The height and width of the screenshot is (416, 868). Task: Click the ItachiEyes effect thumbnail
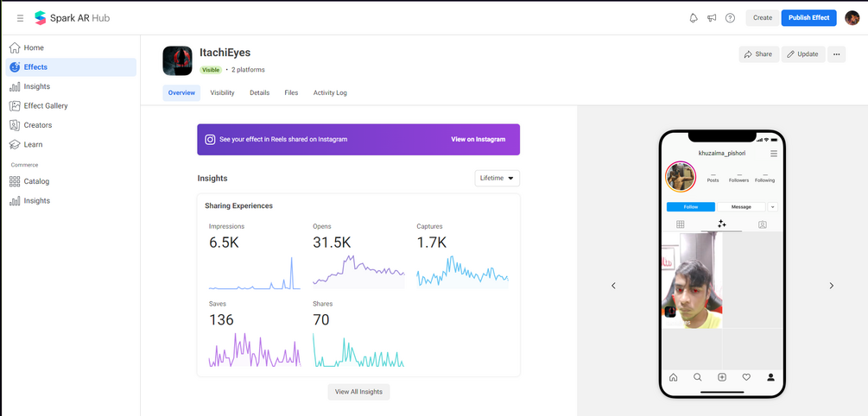click(x=177, y=60)
